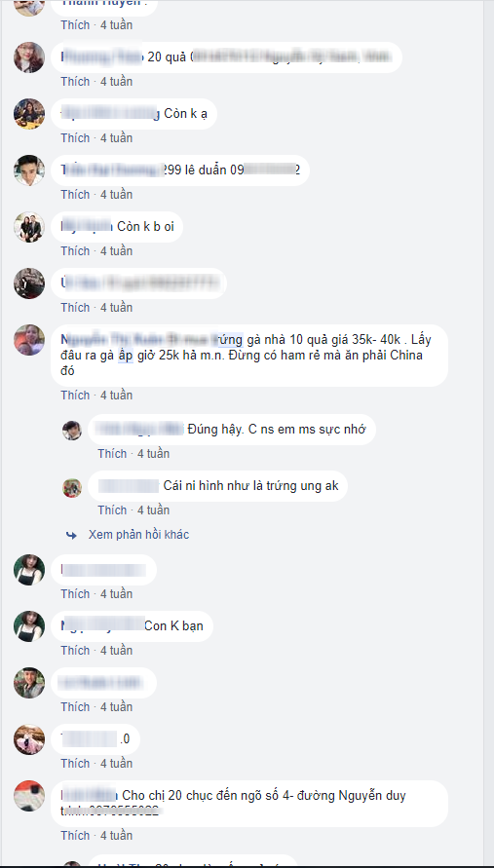Open profile picture beside "Còn k ạ" comment

coord(29,114)
